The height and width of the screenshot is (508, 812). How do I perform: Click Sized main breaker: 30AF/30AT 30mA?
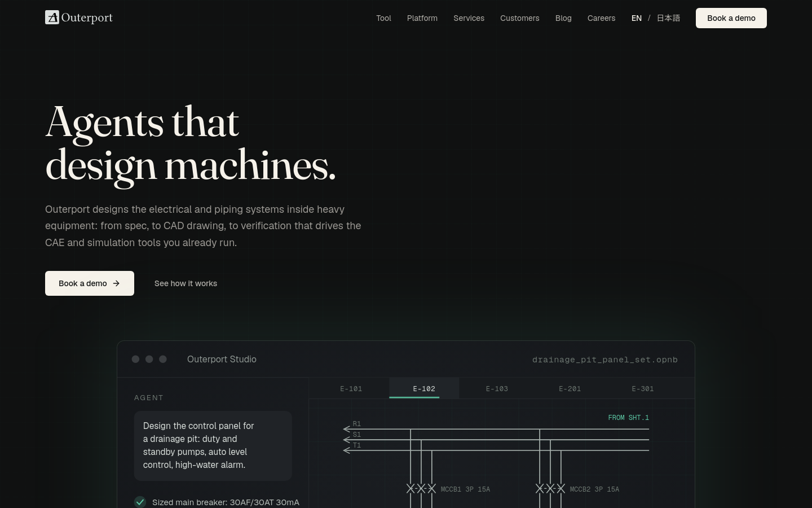click(226, 502)
